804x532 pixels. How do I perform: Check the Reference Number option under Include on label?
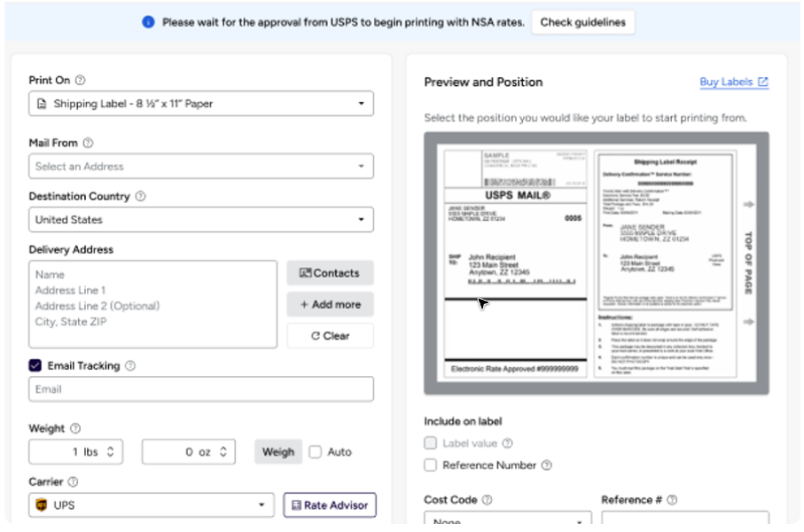pyautogui.click(x=430, y=465)
